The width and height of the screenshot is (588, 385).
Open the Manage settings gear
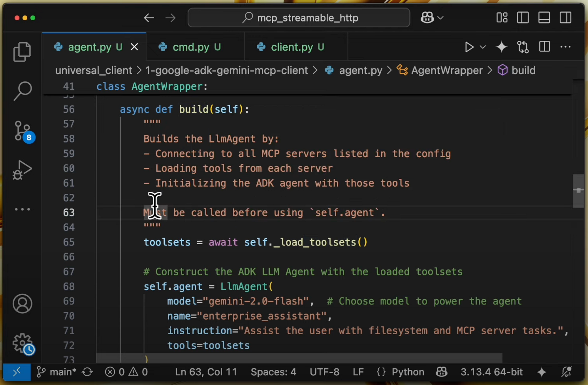tap(22, 343)
